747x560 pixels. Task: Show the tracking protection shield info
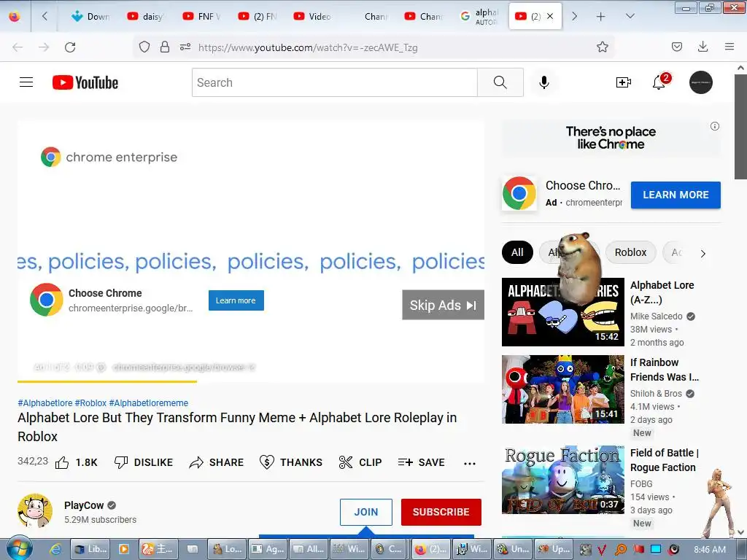(144, 47)
